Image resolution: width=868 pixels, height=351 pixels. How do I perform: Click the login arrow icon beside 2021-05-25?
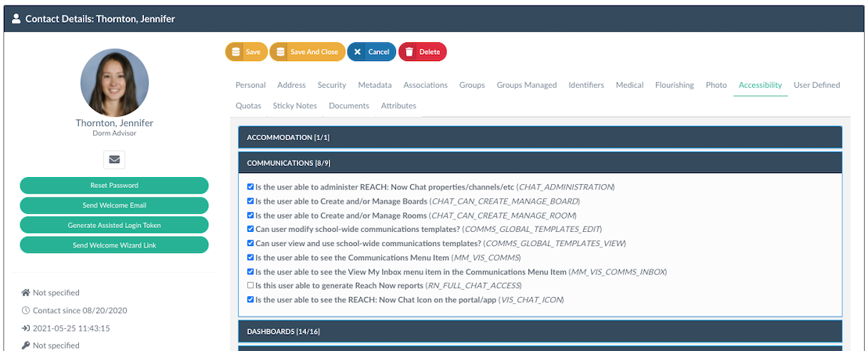coord(26,328)
